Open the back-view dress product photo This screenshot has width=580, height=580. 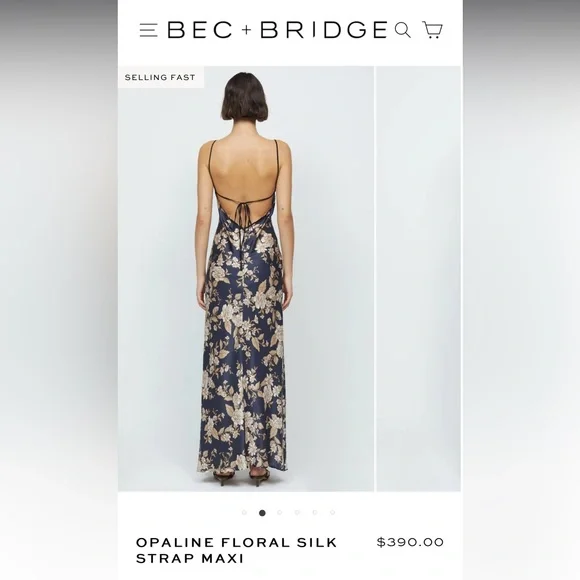(246, 279)
